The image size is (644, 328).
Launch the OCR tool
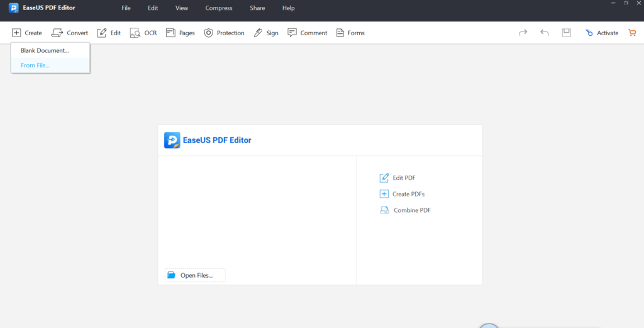tap(143, 33)
